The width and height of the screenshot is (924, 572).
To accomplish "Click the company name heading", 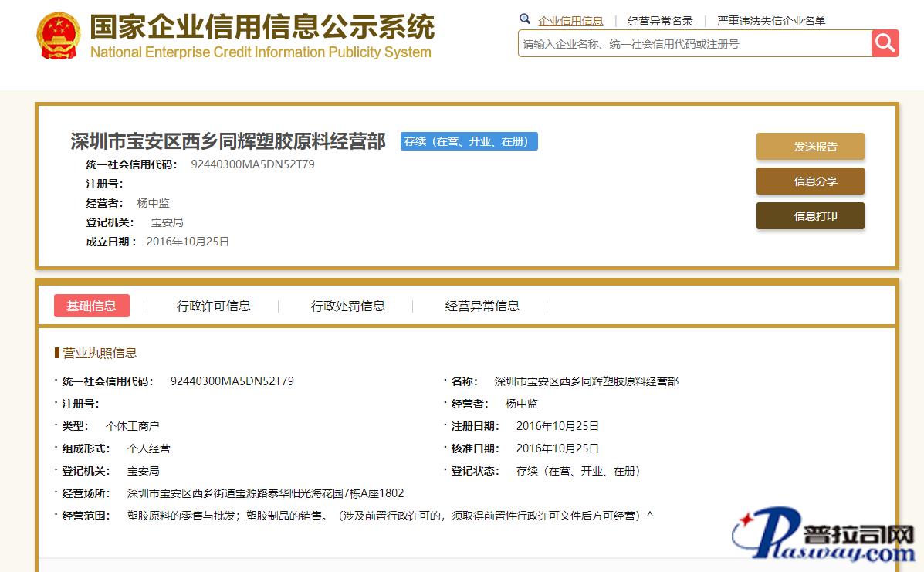I will tap(228, 141).
